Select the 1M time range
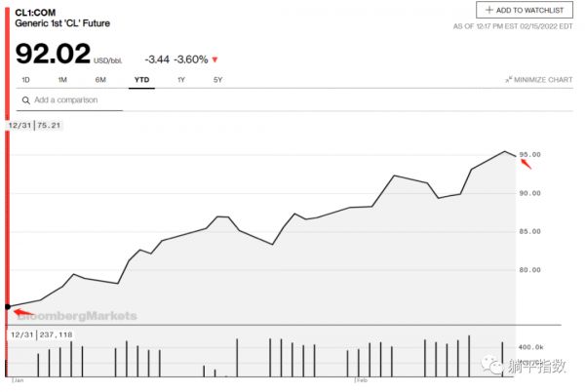 (62, 79)
